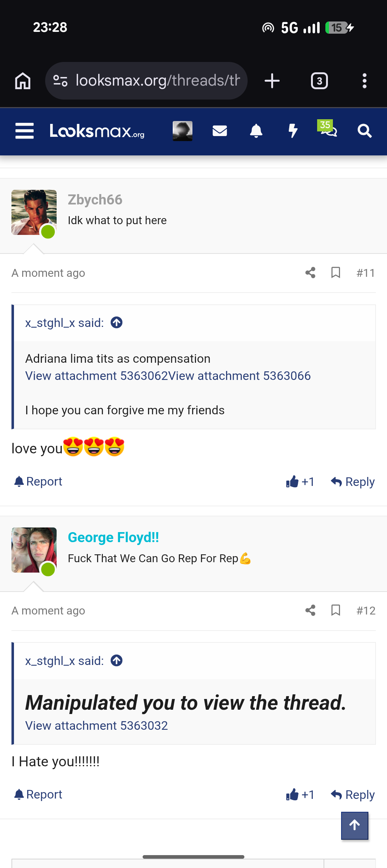The image size is (387, 868).
Task: Open site info icon in address bar
Action: (60, 81)
